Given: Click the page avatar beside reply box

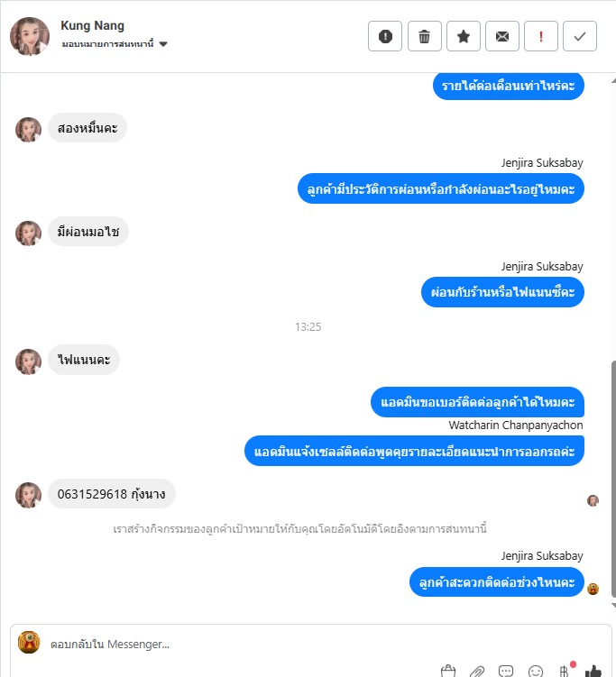Looking at the screenshot, I should click(29, 643).
